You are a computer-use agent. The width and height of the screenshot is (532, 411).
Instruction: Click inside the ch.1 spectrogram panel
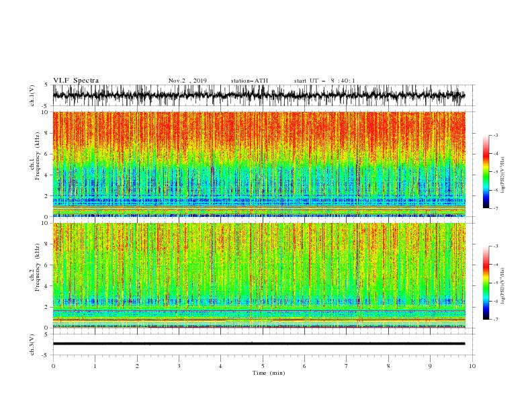point(259,164)
